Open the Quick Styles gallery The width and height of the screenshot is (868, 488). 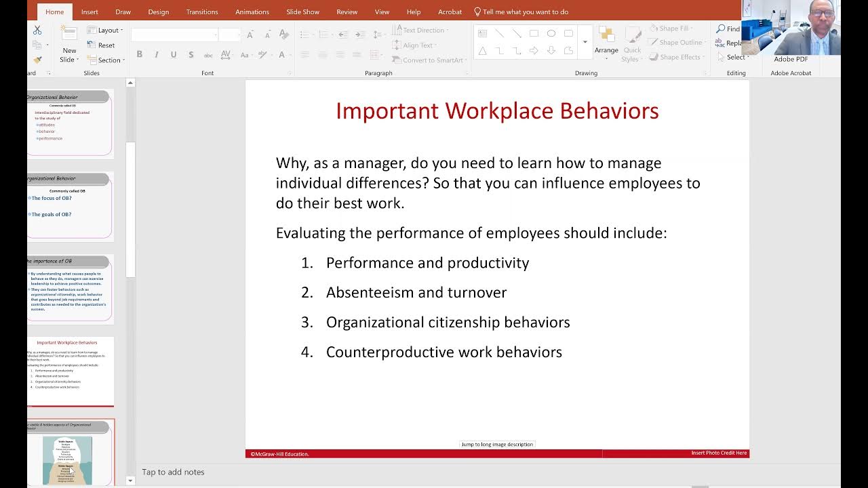point(632,44)
